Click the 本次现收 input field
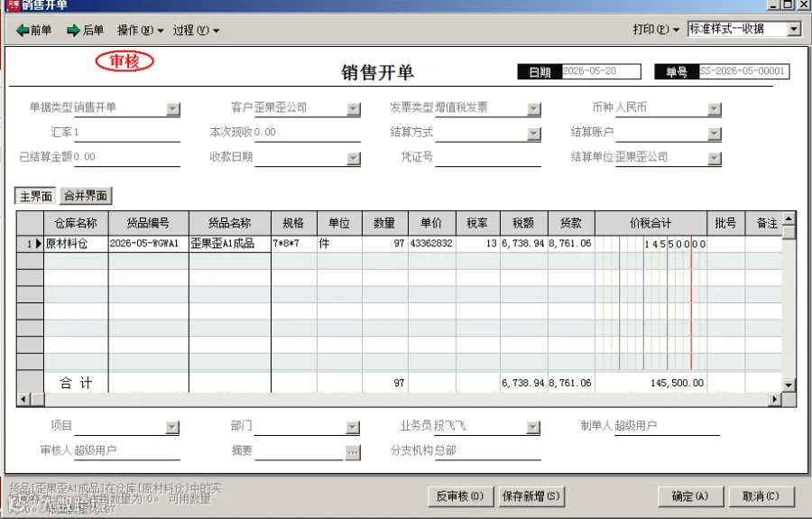The image size is (812, 519). pos(307,133)
